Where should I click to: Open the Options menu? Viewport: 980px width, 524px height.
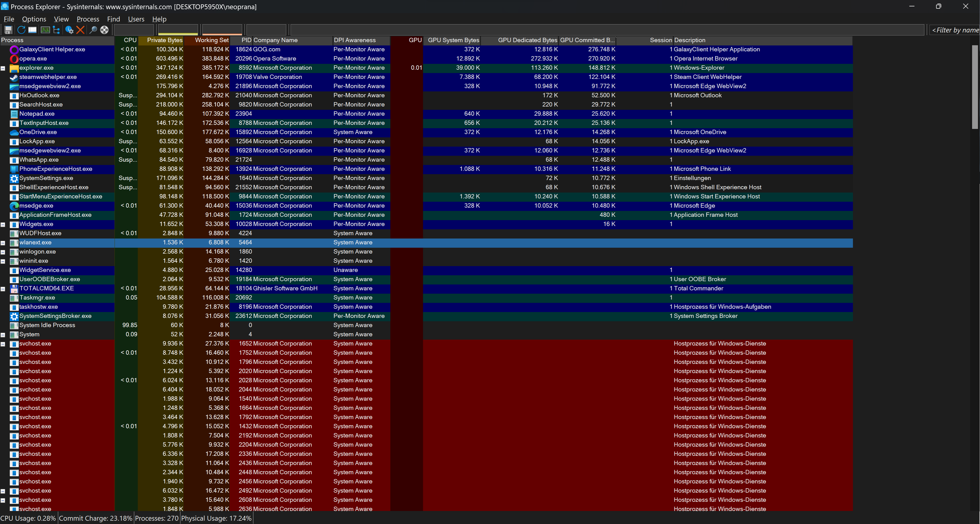[x=34, y=19]
